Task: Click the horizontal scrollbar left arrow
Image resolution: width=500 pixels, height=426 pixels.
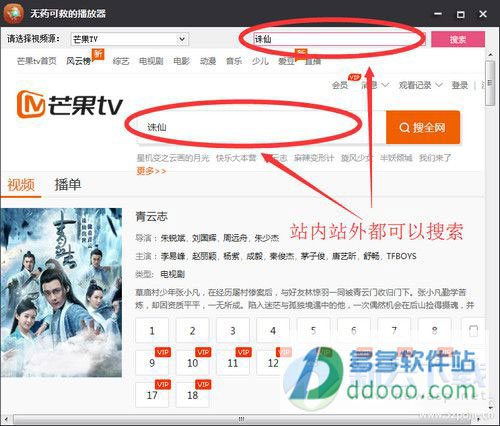Action: [x=6, y=419]
